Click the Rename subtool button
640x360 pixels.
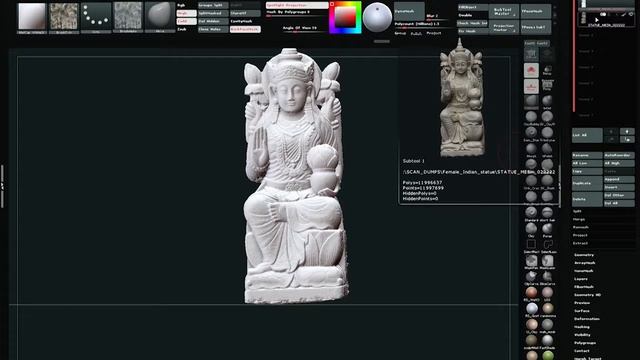[x=587, y=156]
